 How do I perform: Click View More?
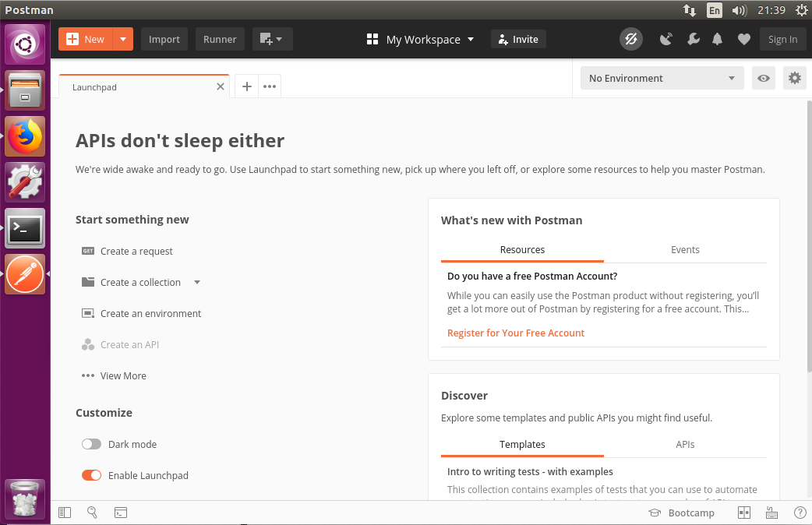click(114, 376)
